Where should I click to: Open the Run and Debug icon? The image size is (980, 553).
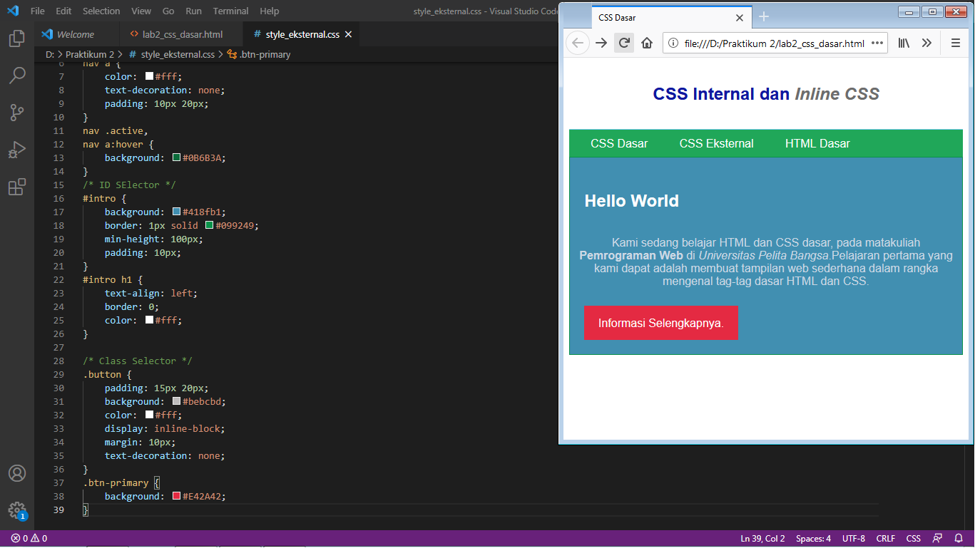(17, 150)
